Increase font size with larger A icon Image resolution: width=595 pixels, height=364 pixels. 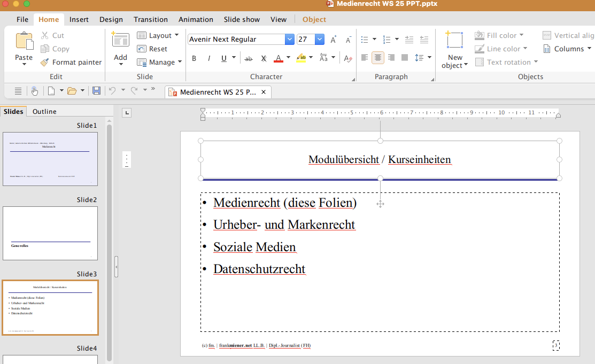[x=333, y=39]
